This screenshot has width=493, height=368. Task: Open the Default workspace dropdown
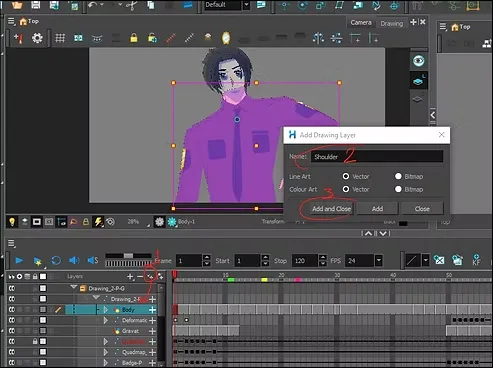[x=246, y=5]
